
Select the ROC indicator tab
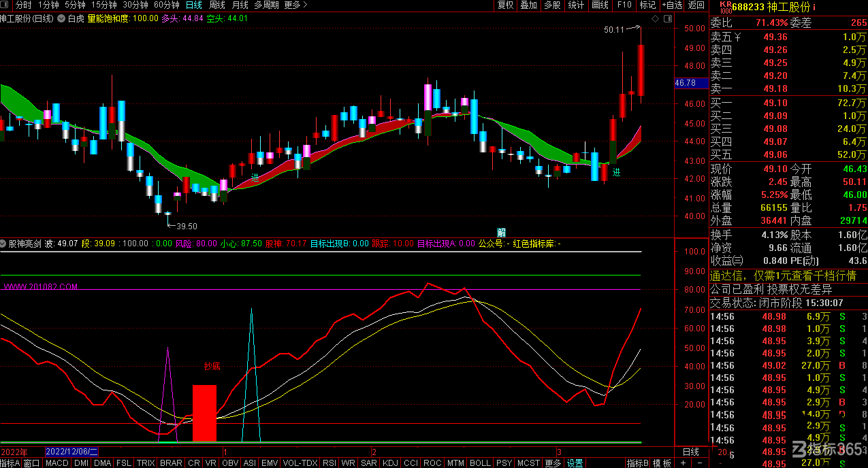tap(432, 463)
